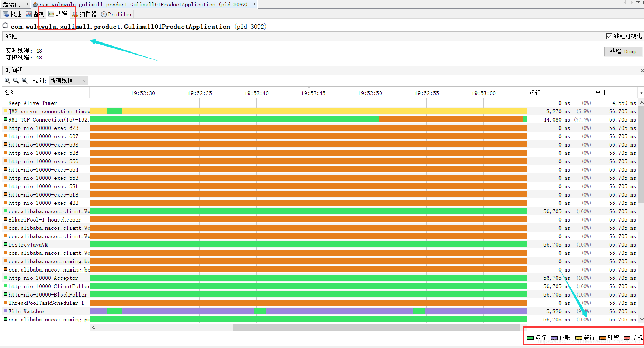This screenshot has width=644, height=348.
Task: Select the 线程 threads tab
Action: point(58,14)
